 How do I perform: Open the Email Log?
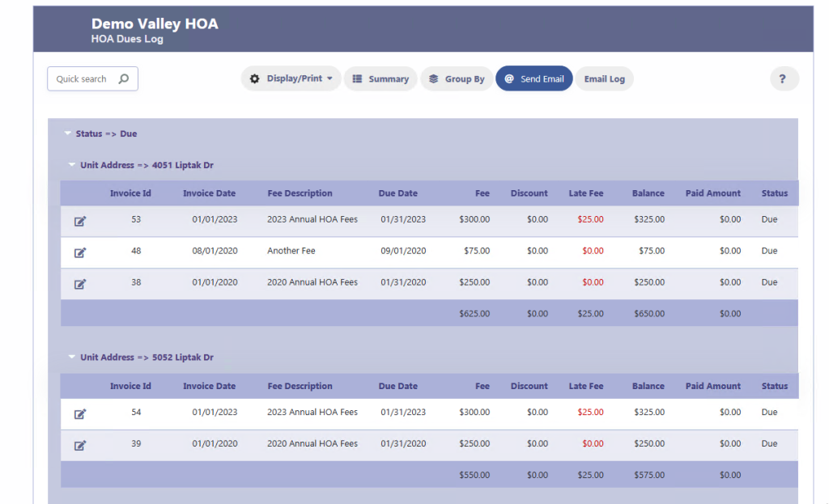tap(604, 78)
